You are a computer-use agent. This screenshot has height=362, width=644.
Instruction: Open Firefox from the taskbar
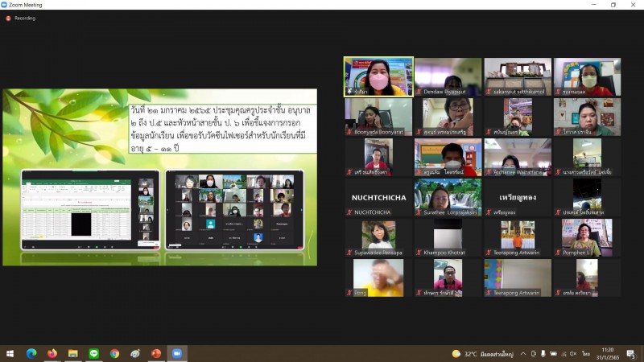click(52, 353)
